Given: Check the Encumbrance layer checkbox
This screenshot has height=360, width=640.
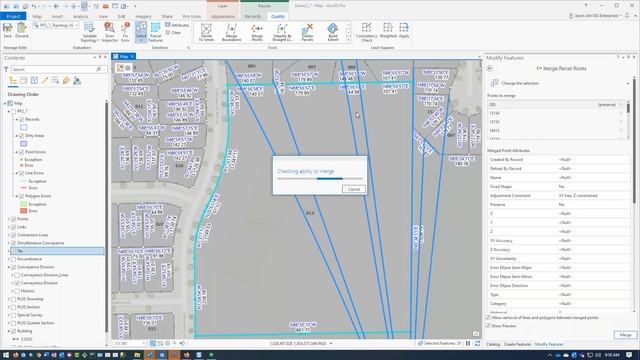Looking at the screenshot, I should pyautogui.click(x=13, y=259).
